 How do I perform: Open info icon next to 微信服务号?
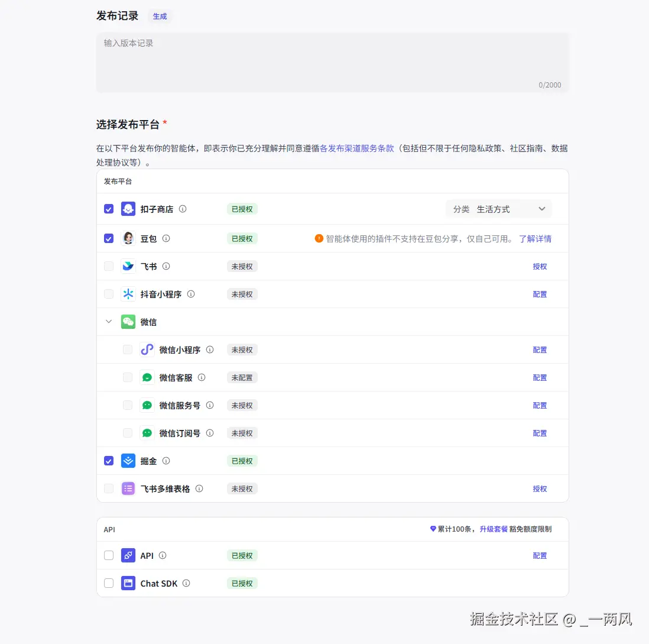pyautogui.click(x=210, y=405)
